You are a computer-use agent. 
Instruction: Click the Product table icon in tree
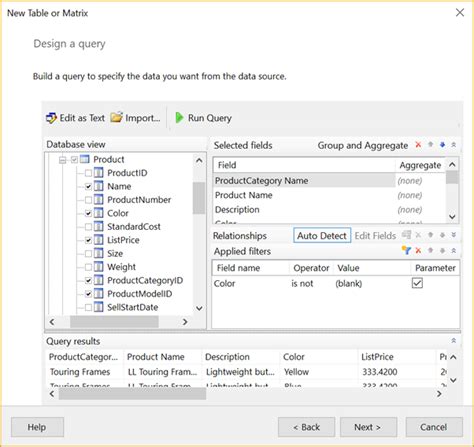click(85, 159)
